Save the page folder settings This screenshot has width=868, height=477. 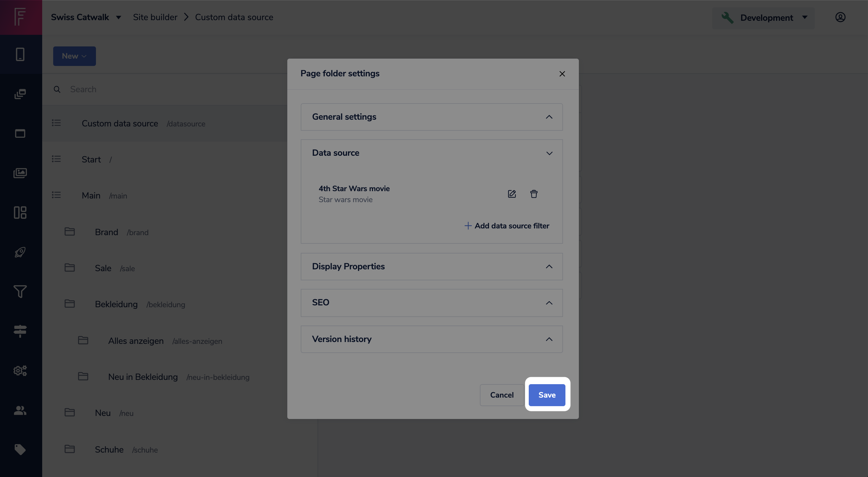pyautogui.click(x=547, y=395)
